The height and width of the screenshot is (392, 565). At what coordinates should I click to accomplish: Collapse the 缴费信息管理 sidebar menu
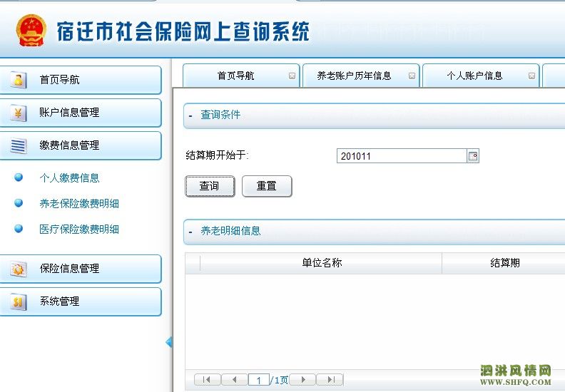point(81,145)
